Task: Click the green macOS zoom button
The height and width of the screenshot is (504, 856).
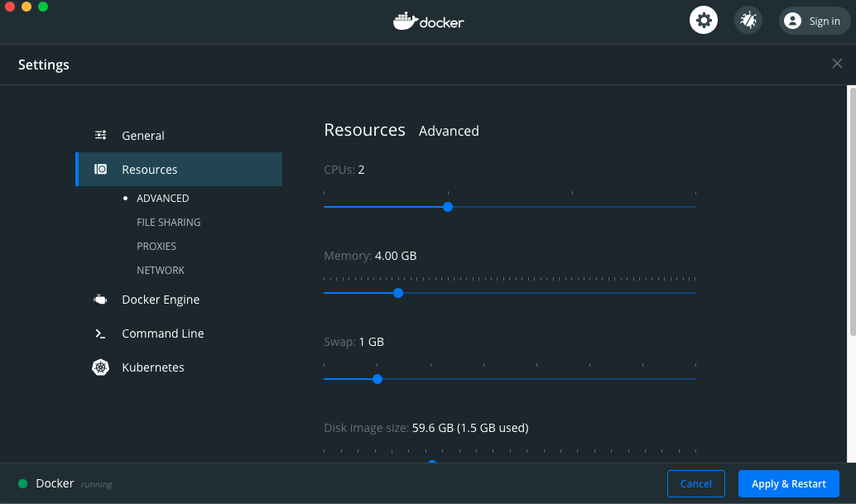Action: [43, 7]
